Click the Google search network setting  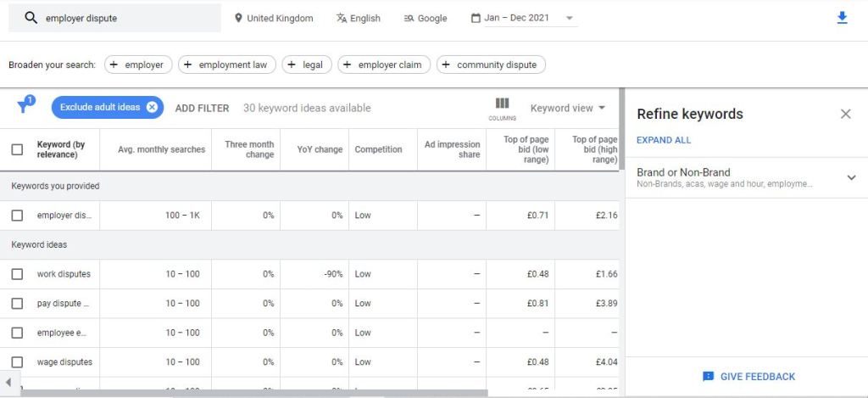[426, 18]
